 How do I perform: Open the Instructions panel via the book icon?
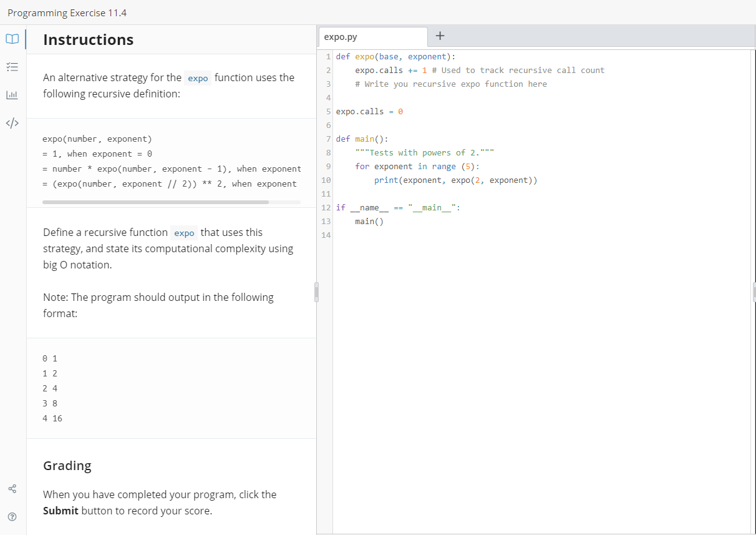[x=12, y=39]
